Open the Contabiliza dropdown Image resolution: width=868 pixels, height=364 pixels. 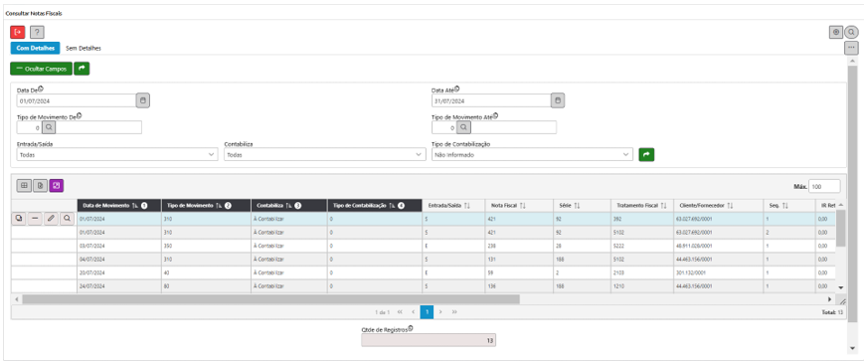[325, 155]
